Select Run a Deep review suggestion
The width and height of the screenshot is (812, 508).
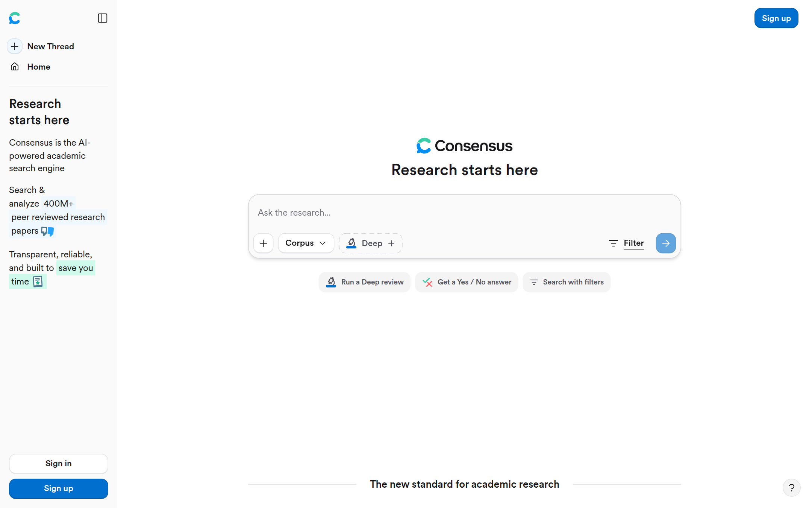(365, 282)
